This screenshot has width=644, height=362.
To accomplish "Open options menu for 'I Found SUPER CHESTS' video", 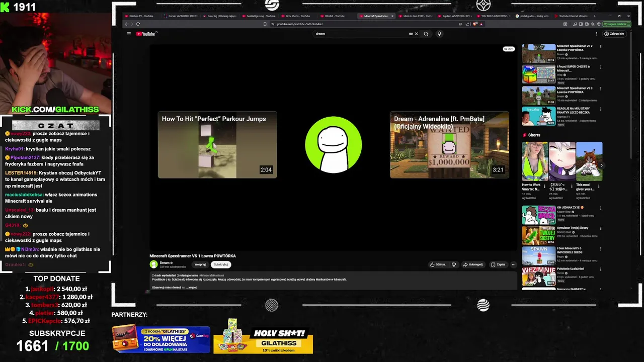I will (x=600, y=67).
